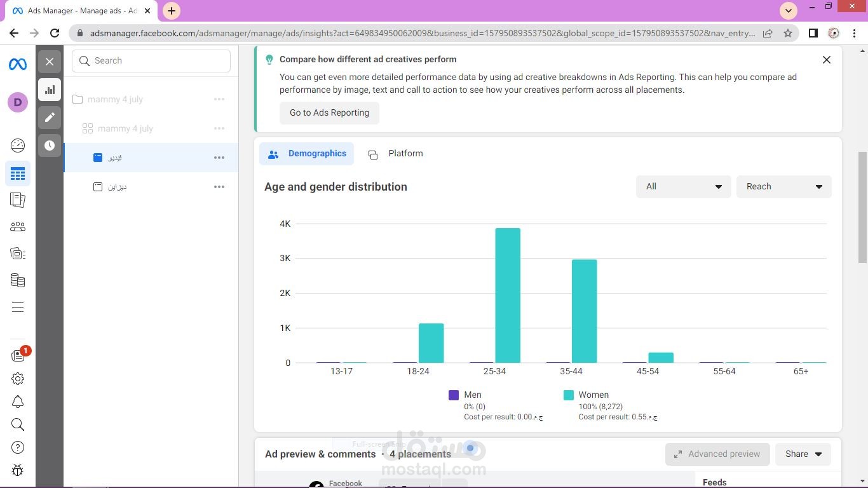Open Account Overview gauge icon
This screenshot has width=868, height=488.
click(x=18, y=146)
